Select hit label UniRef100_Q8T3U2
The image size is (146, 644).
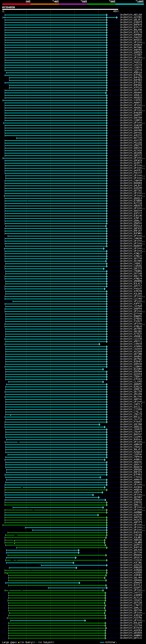point(131,191)
